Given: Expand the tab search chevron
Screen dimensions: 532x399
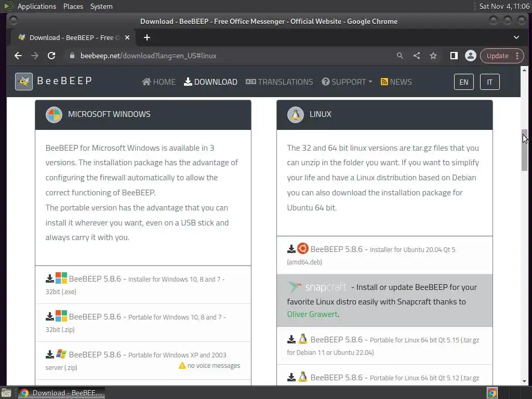Looking at the screenshot, I should tap(516, 37).
